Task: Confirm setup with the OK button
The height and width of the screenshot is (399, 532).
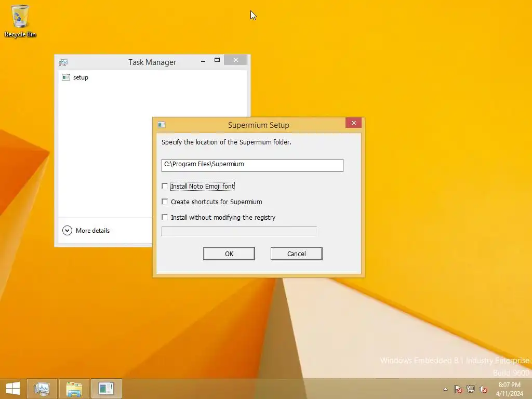Action: (x=229, y=254)
